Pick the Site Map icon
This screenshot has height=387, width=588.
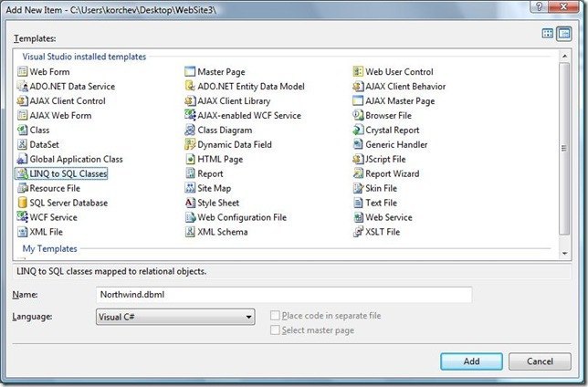tap(190, 188)
